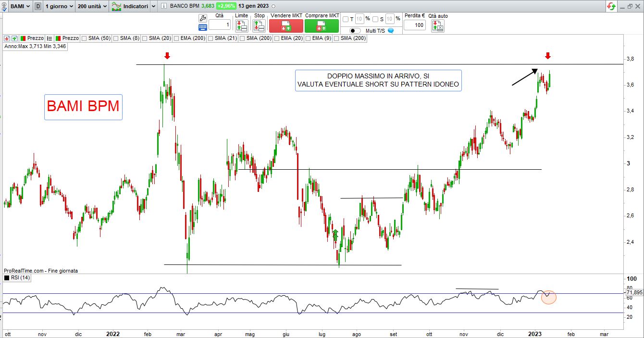Tick the T take-profit checkbox
This screenshot has width=644, height=338.
pyautogui.click(x=346, y=19)
